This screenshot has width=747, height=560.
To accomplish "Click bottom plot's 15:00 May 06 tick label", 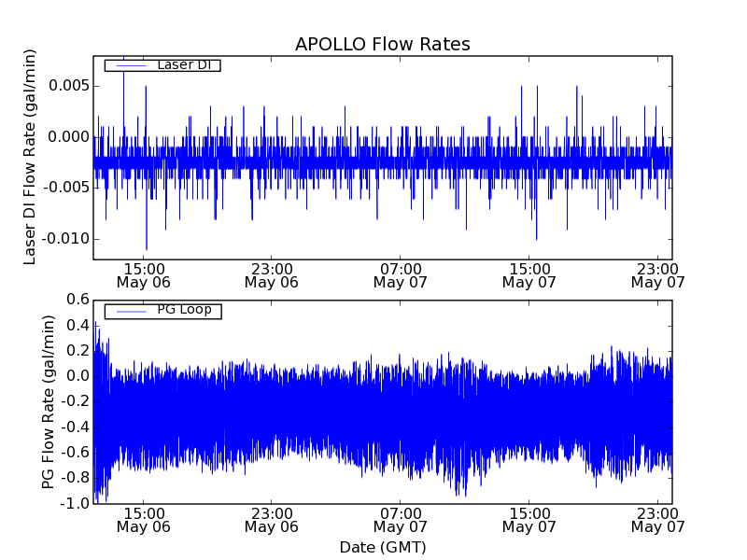I will coord(143,520).
